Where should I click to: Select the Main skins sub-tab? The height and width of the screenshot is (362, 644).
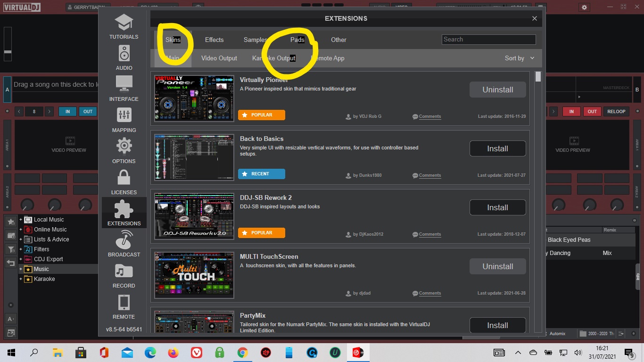tap(173, 58)
